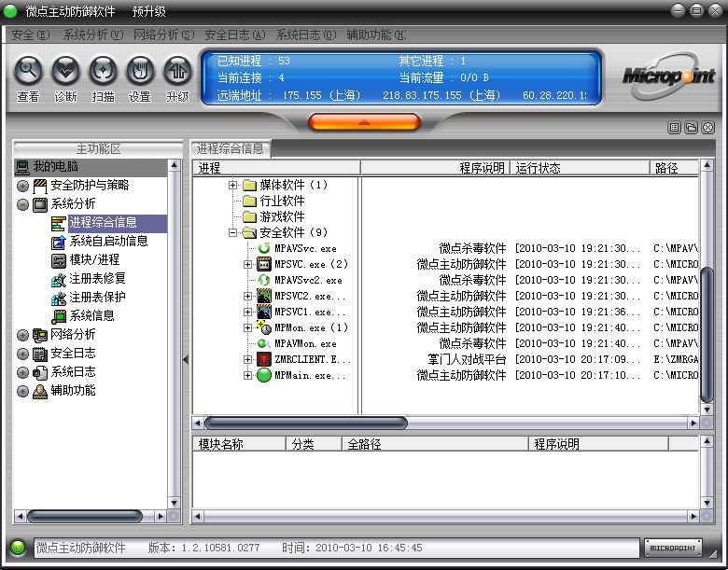Open the 安全日志(A) menu
The width and height of the screenshot is (728, 570).
pyautogui.click(x=235, y=35)
